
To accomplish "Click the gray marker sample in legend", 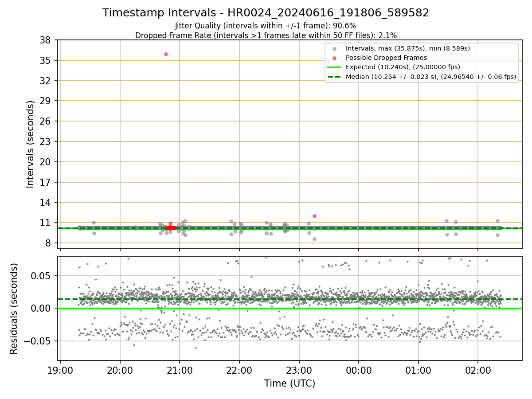I will pyautogui.click(x=334, y=48).
